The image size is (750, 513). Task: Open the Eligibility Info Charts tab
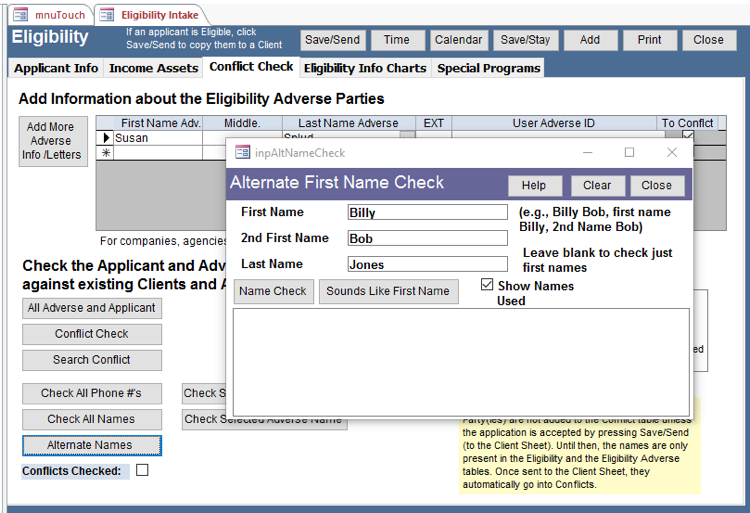coord(365,68)
